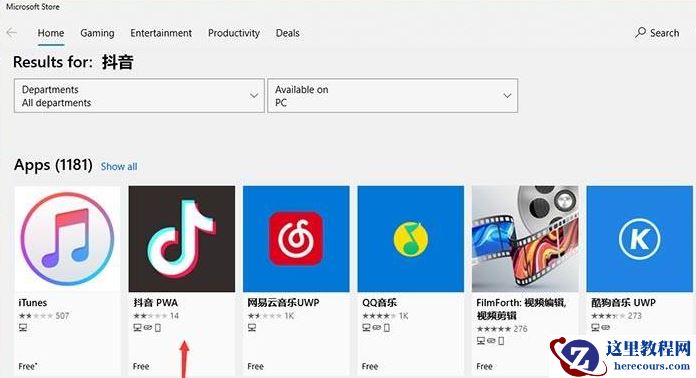Click the Microsoft Store window title

click(32, 7)
